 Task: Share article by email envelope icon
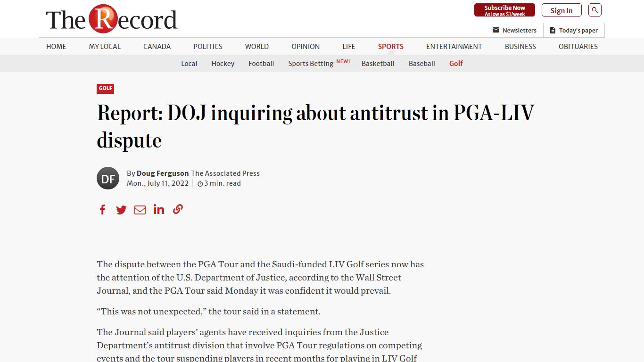click(x=140, y=210)
